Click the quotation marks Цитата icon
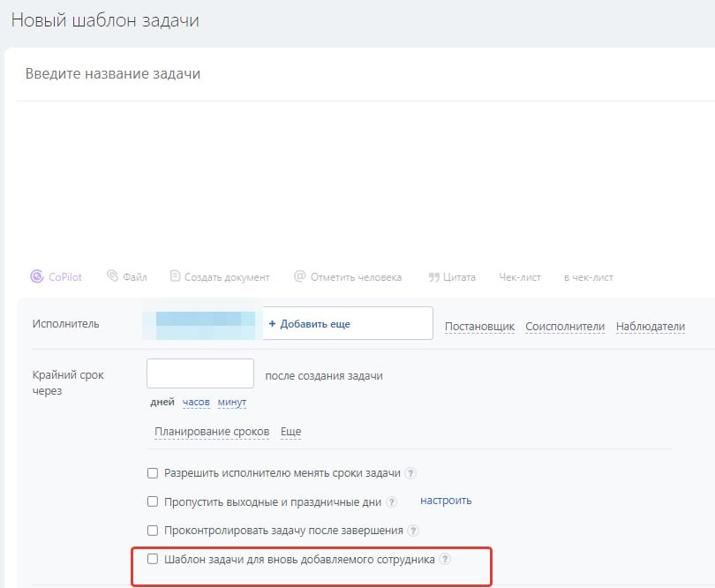Viewport: 715px width, 588px height. tap(434, 277)
